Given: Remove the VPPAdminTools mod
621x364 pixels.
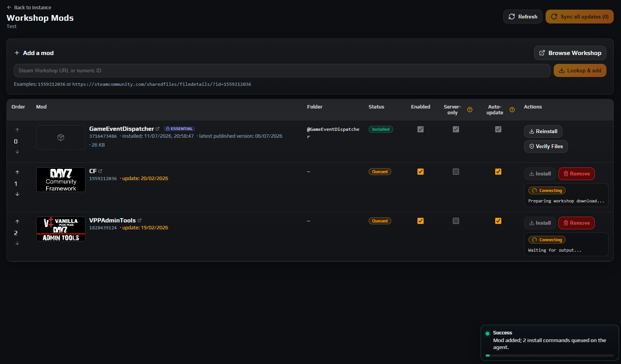Looking at the screenshot, I should pos(576,223).
